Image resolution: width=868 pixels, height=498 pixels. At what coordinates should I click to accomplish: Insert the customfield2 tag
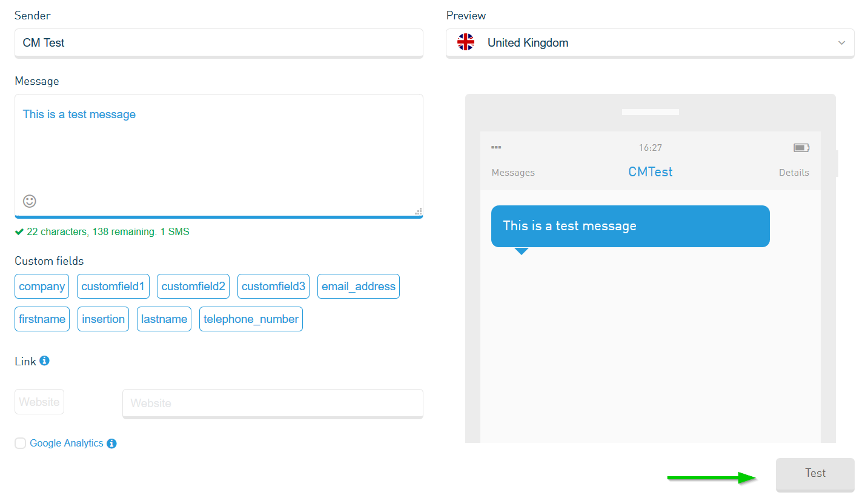click(193, 287)
